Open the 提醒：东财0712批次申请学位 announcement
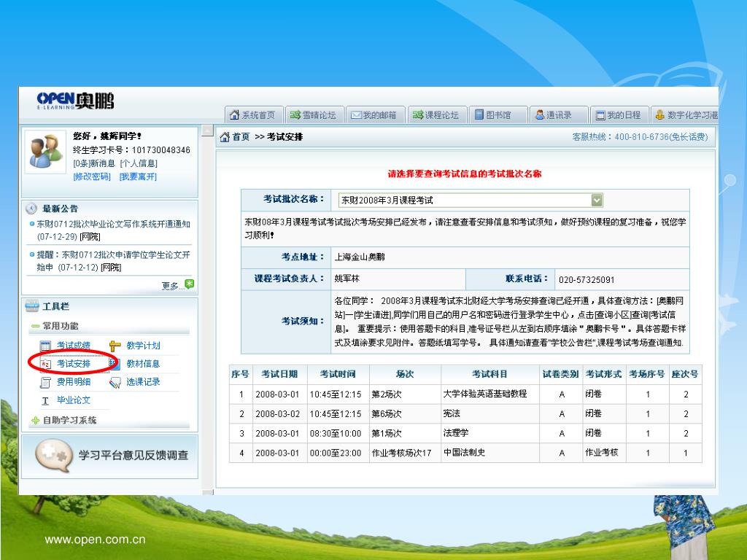The height and width of the screenshot is (560, 747). [113, 261]
